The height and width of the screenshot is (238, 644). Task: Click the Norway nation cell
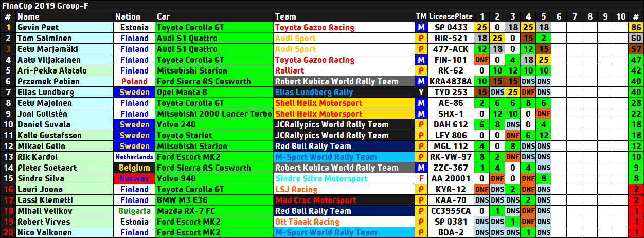click(134, 178)
